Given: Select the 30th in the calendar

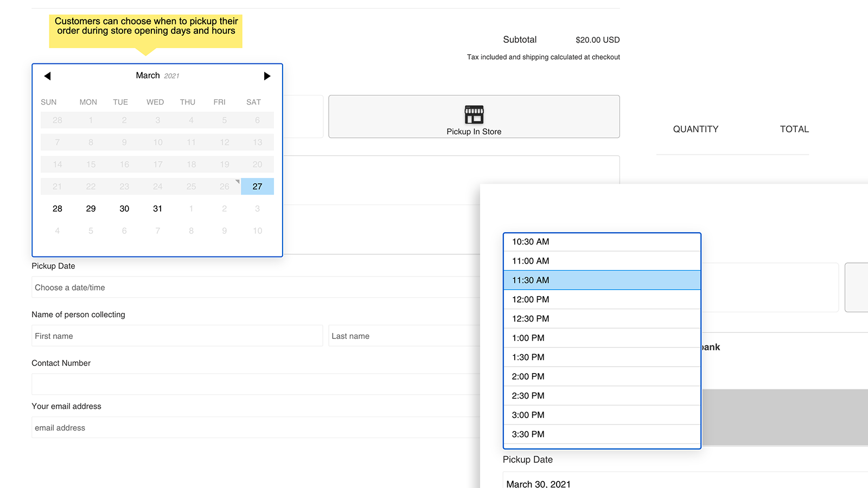Looking at the screenshot, I should pyautogui.click(x=124, y=209).
